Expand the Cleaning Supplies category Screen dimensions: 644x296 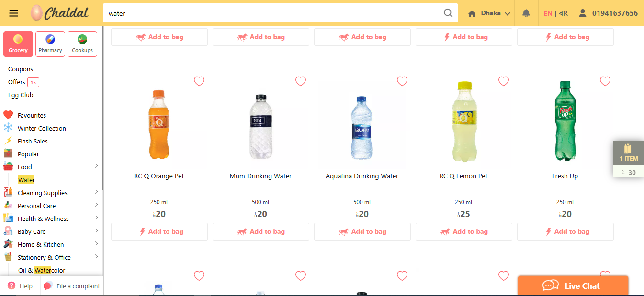pos(96,192)
